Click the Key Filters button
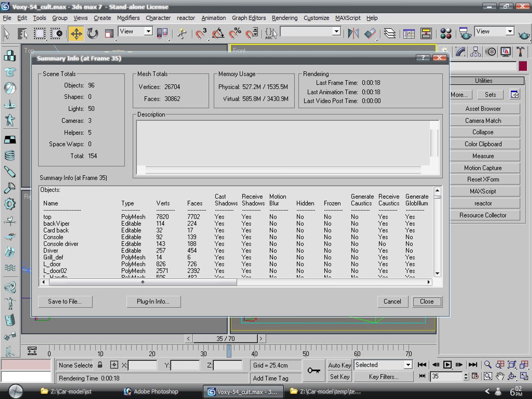The height and width of the screenshot is (399, 532). click(383, 376)
